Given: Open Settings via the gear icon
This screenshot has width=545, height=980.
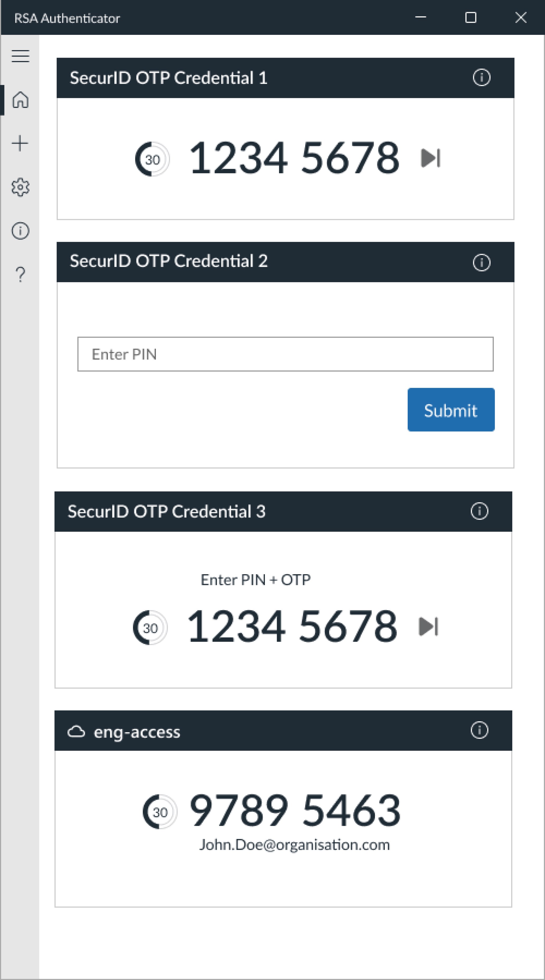Looking at the screenshot, I should [20, 187].
